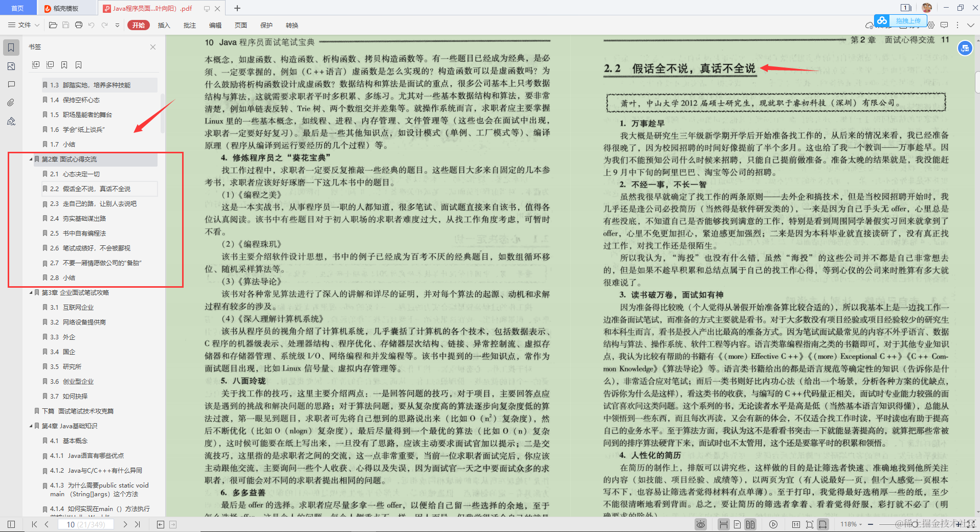Screen dimensions: 980x532
Task: Add a new bookmark in the bookmark panel
Action: [x=64, y=65]
